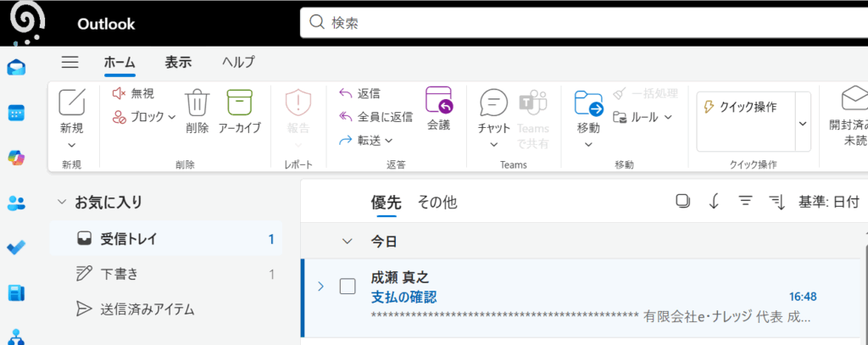Toggle the select-all messages icon

coord(682,201)
